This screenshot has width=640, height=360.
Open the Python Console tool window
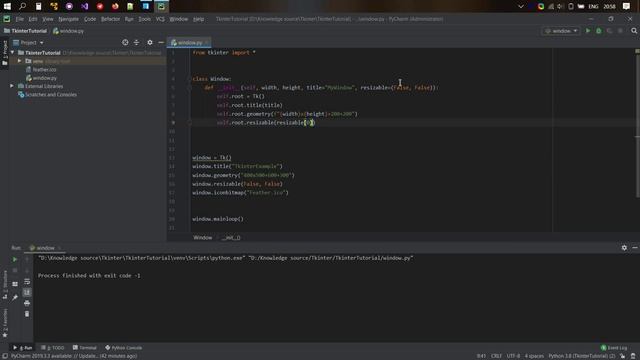(124, 348)
